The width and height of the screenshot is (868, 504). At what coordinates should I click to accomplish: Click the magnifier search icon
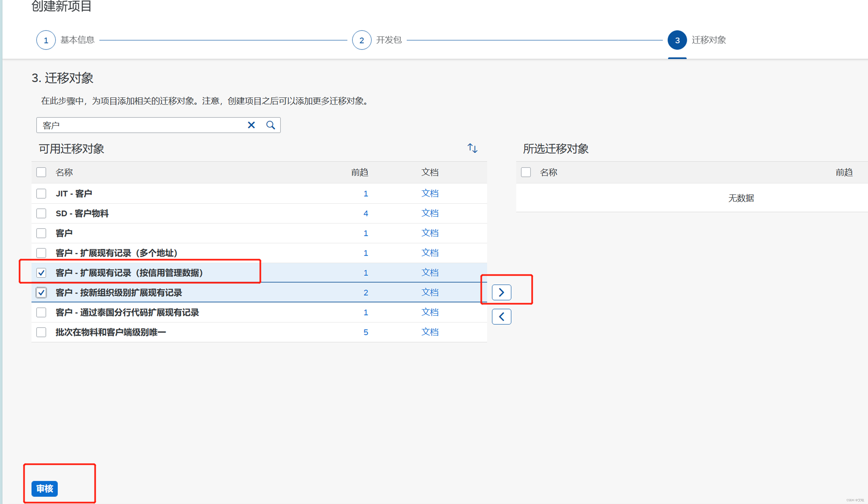click(x=271, y=125)
